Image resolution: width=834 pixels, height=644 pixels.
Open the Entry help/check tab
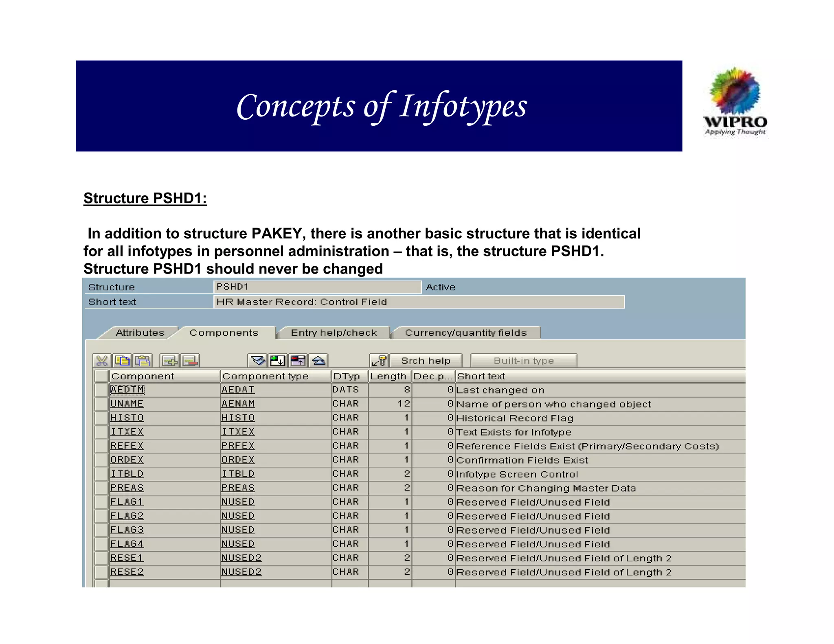[x=334, y=333]
